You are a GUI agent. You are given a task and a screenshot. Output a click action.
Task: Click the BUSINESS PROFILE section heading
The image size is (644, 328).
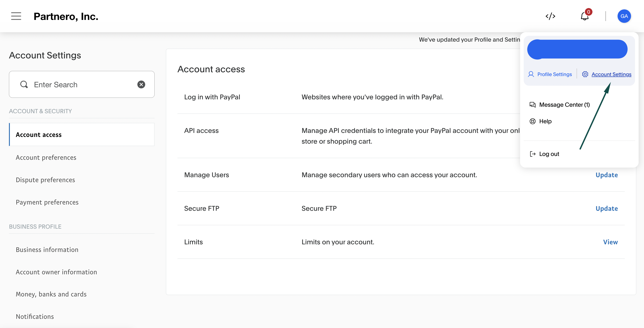tap(35, 227)
